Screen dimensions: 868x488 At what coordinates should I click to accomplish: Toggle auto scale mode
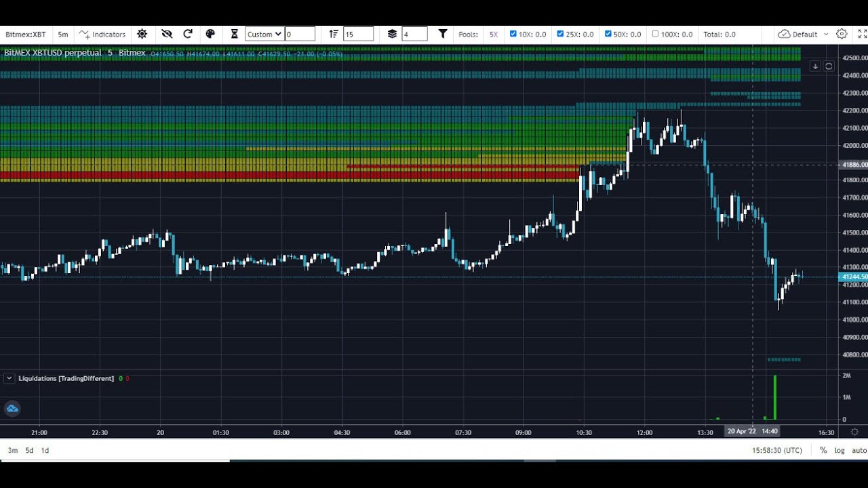(859, 450)
